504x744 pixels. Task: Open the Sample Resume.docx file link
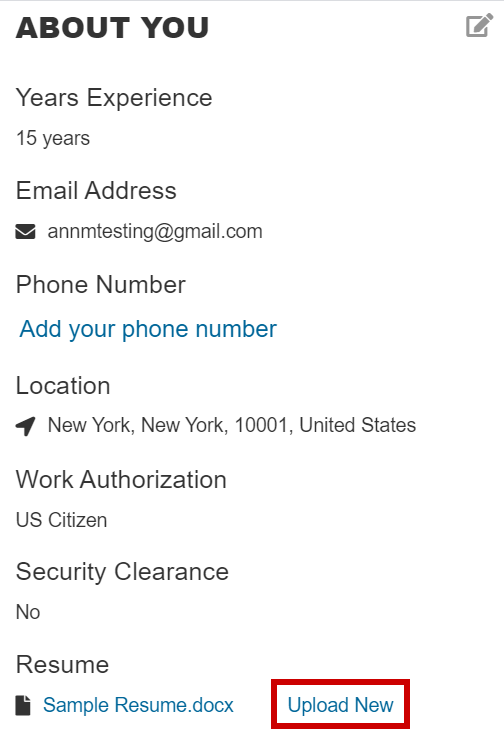coord(138,705)
